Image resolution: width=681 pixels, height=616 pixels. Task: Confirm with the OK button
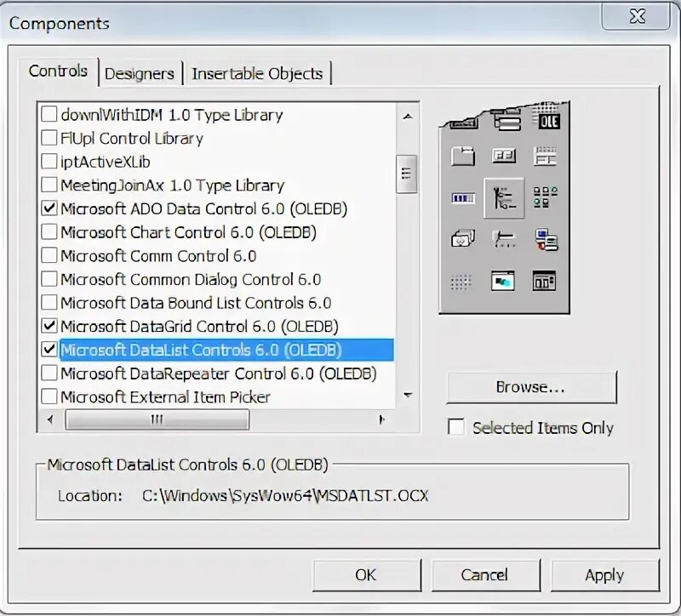point(366,575)
